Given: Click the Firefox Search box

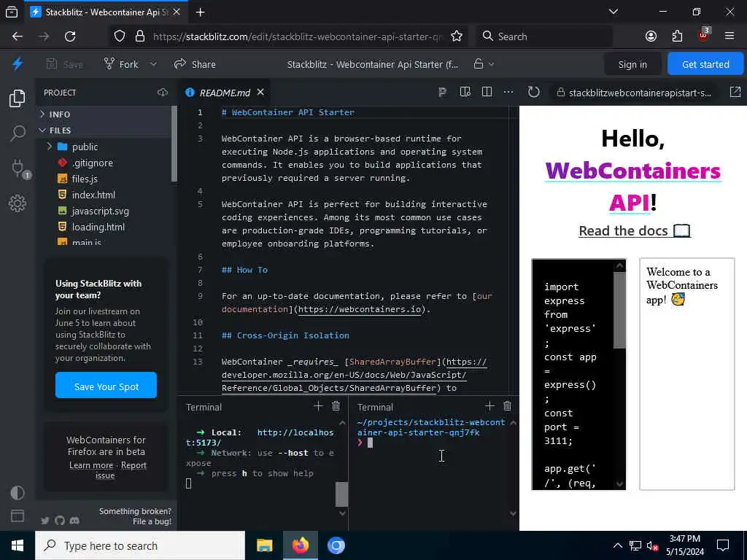Looking at the screenshot, I should point(544,36).
